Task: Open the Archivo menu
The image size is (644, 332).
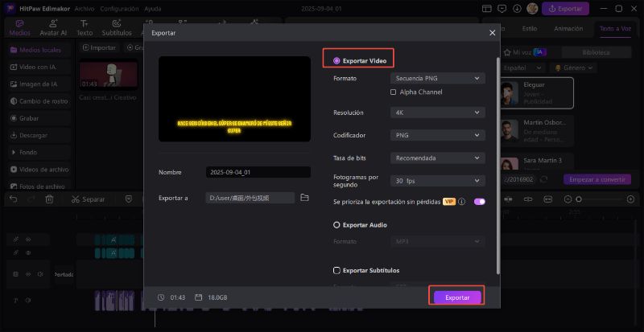Action: (84, 8)
